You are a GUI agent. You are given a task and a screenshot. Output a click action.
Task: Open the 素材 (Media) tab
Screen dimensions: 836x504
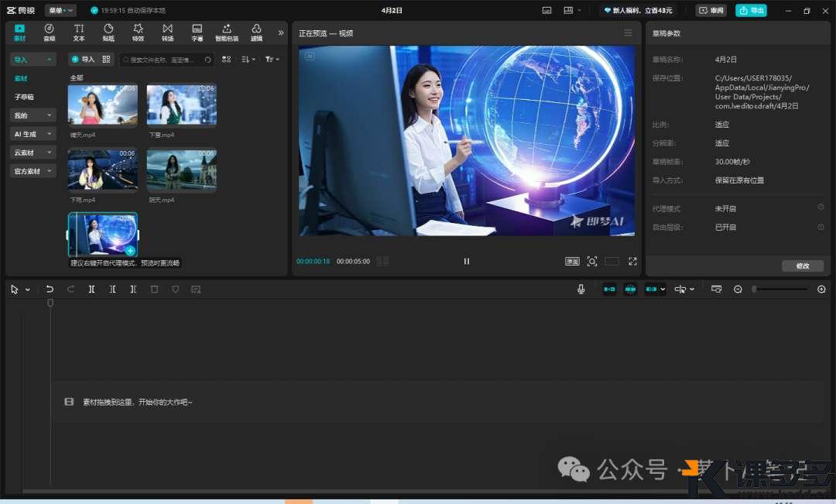19,33
